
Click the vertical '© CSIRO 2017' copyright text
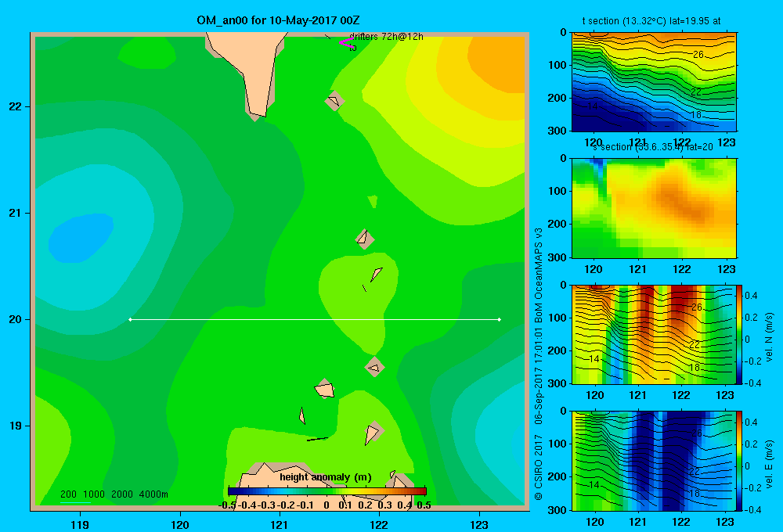(x=539, y=467)
